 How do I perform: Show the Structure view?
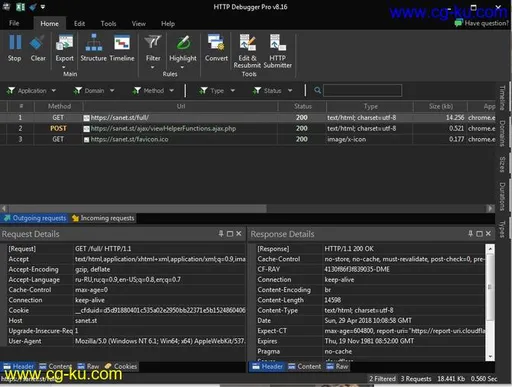click(x=94, y=48)
